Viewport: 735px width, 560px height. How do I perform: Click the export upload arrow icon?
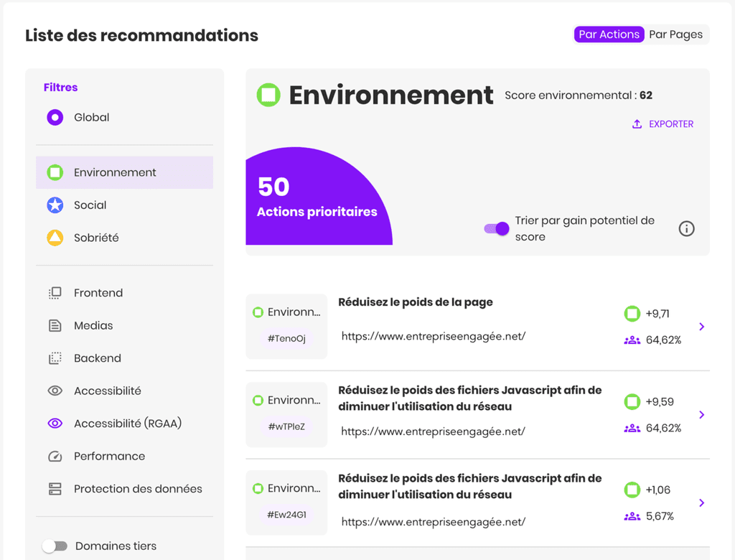click(637, 123)
